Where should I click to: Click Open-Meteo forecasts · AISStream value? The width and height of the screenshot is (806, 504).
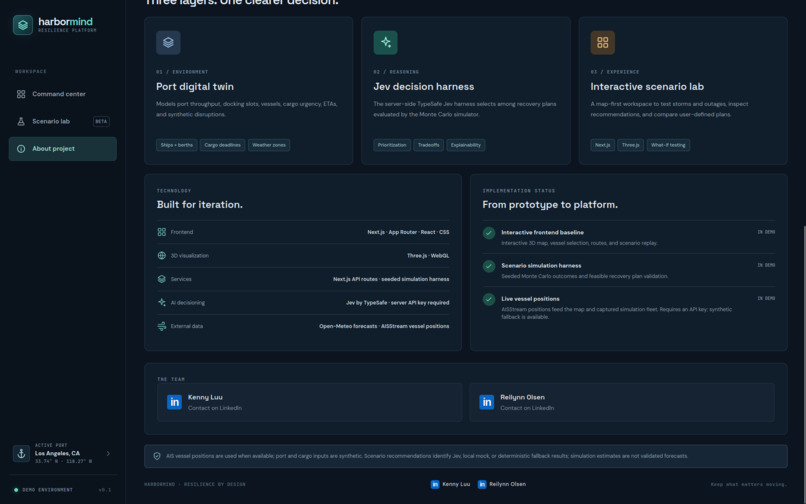pyautogui.click(x=384, y=326)
